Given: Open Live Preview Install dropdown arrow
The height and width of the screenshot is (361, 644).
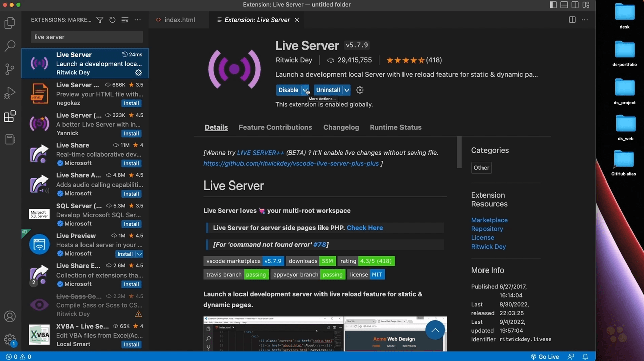Looking at the screenshot, I should pos(140,254).
